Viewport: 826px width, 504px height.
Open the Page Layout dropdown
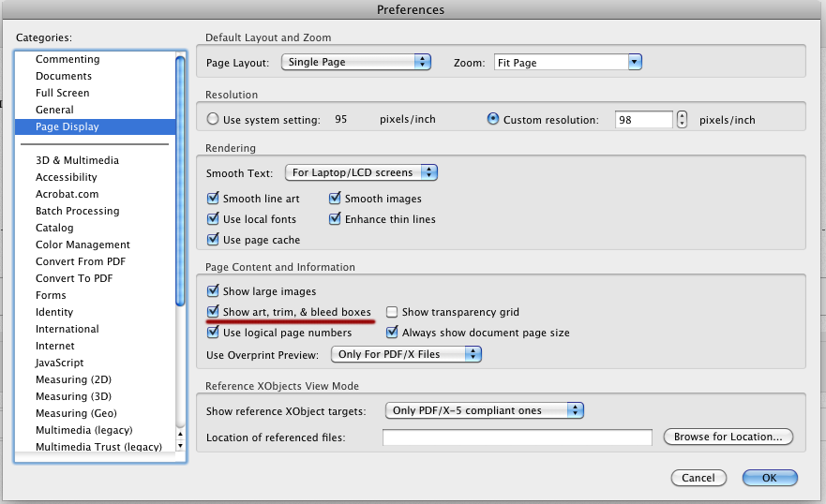click(x=356, y=62)
